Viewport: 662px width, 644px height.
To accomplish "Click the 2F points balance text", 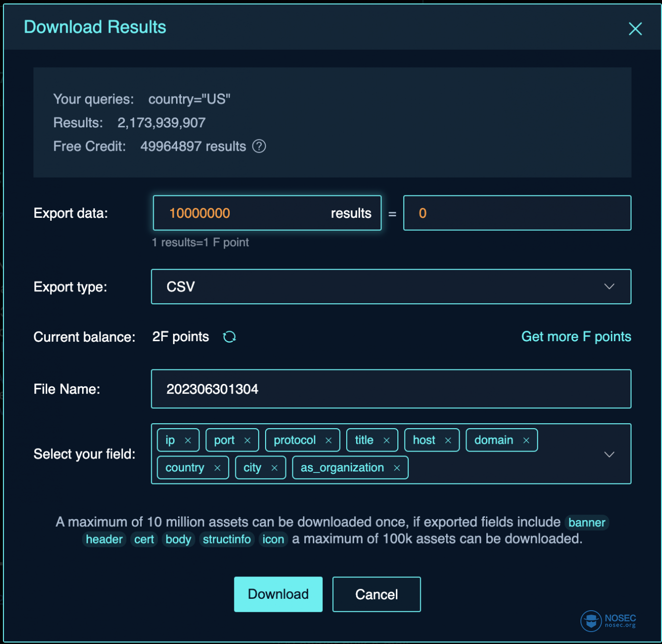I will (x=181, y=337).
